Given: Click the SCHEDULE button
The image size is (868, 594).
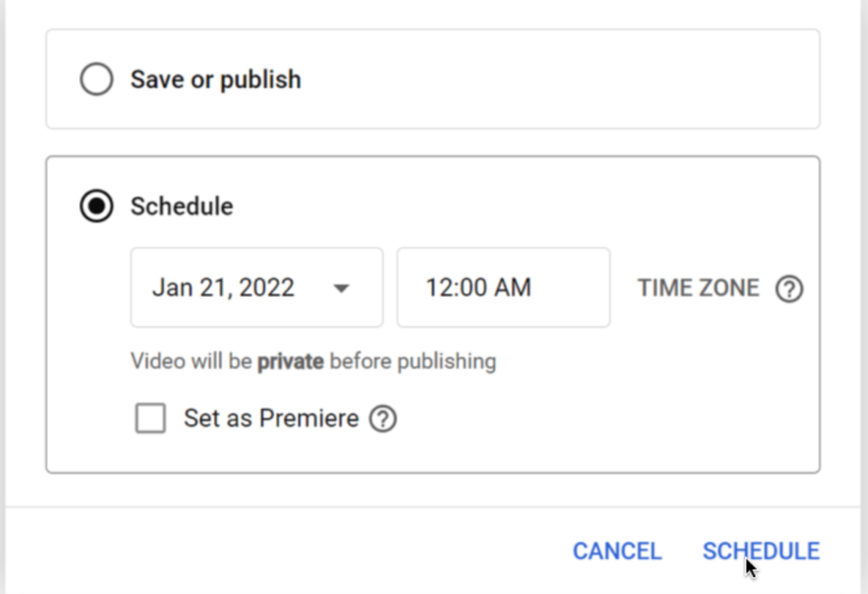Looking at the screenshot, I should click(761, 551).
